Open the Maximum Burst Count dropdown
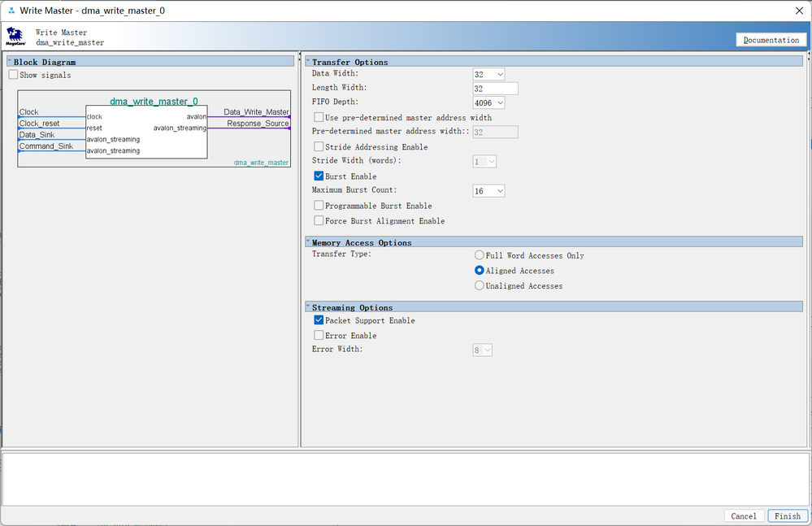 click(x=489, y=191)
